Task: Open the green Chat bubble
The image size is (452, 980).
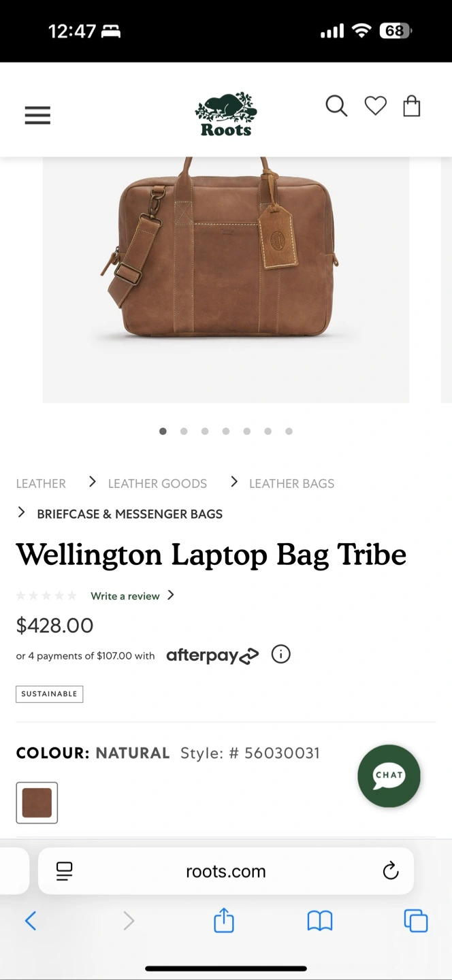Action: pos(389,776)
